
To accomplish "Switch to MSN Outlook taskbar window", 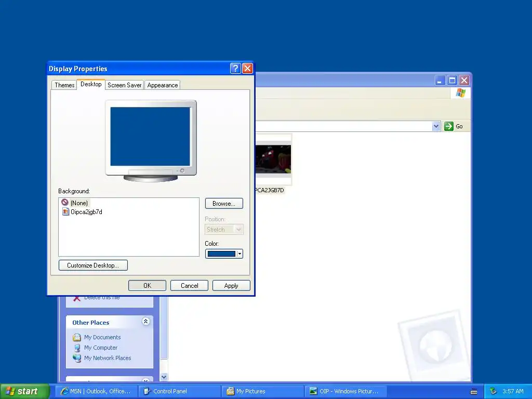I will click(x=97, y=391).
